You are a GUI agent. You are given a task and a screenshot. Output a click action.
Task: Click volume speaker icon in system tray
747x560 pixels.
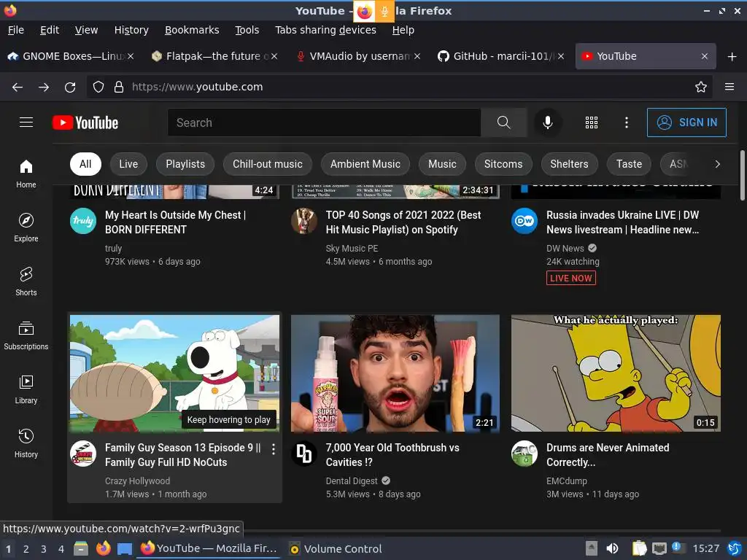[x=612, y=548]
